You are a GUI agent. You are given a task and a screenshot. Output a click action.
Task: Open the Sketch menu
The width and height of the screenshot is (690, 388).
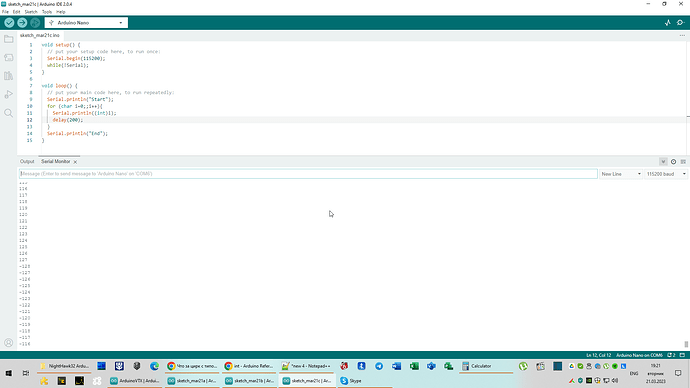point(31,12)
